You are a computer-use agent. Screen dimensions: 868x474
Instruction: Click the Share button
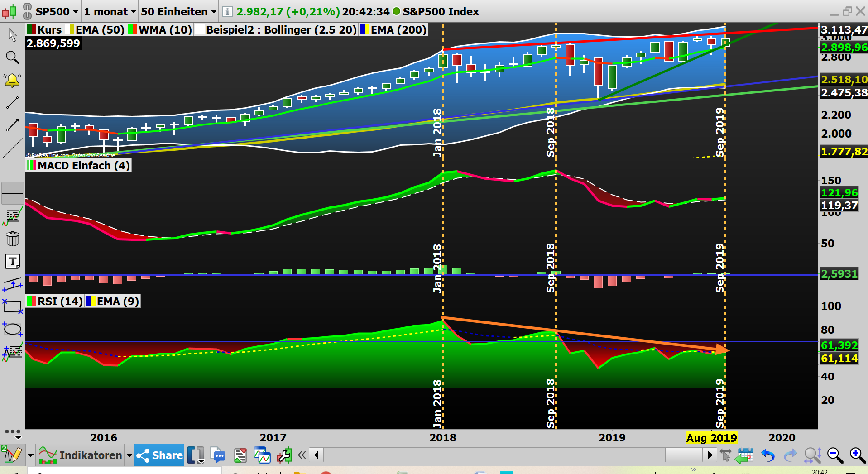[x=159, y=455]
